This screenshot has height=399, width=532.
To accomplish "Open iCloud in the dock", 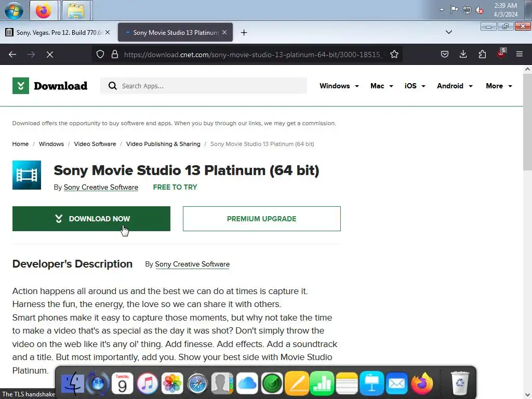I will point(247,384).
